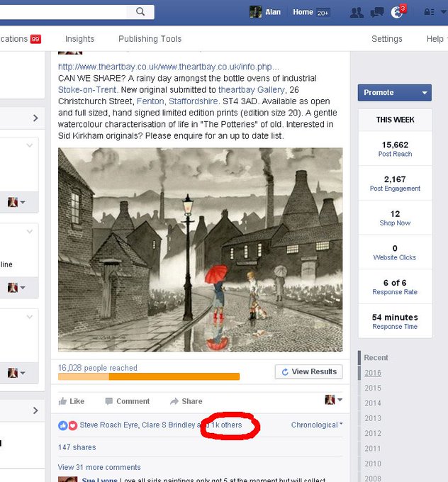The height and width of the screenshot is (482, 448).
Task: Jump to 2013 on the timeline
Action: (373, 418)
